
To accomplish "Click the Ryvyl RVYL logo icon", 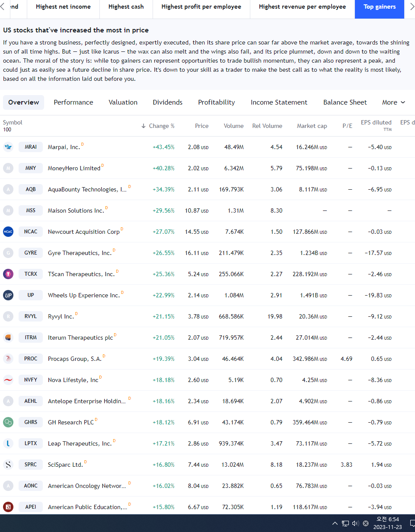I will coord(8,316).
